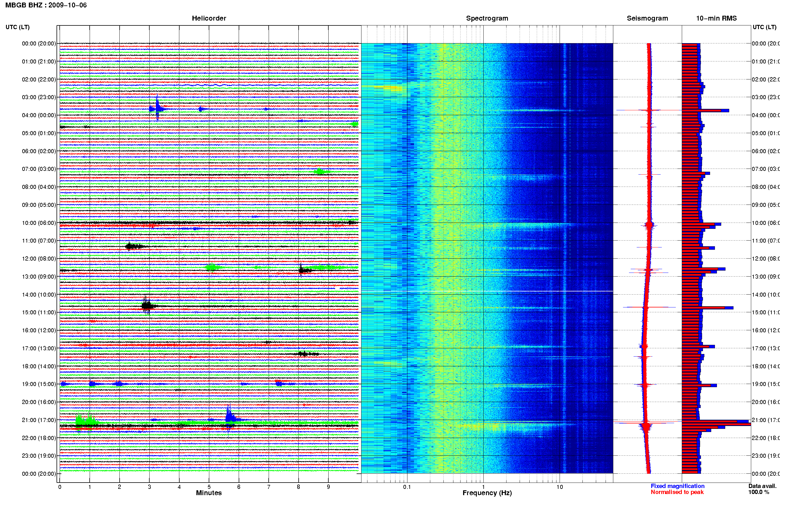Click the 'Minutes' x-axis label
Viewport: 812px width, 508px height.
pyautogui.click(x=208, y=493)
